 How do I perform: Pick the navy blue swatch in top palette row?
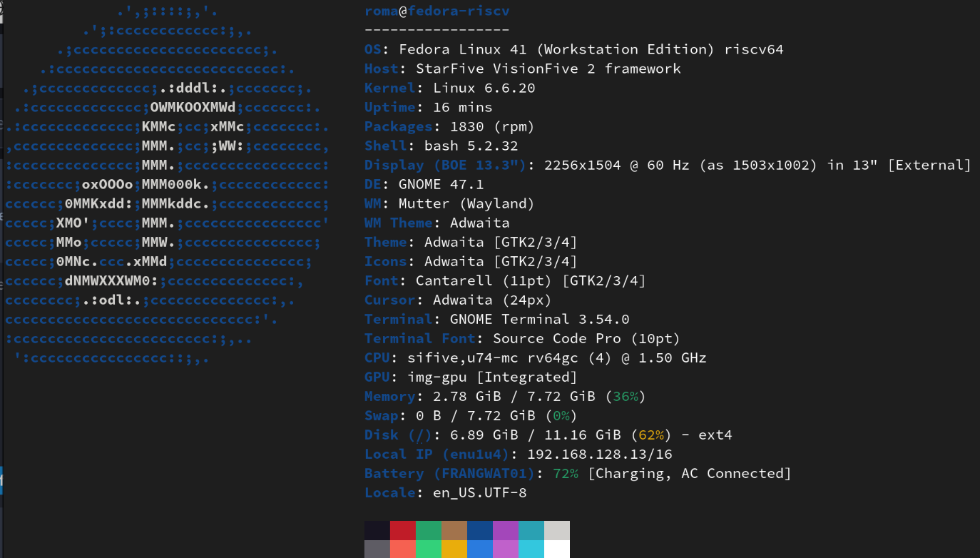click(x=480, y=530)
